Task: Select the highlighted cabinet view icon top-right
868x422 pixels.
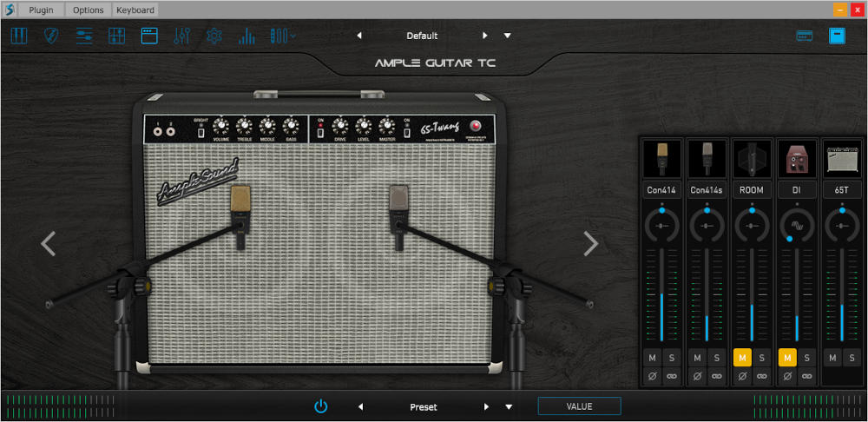Action: [837, 36]
